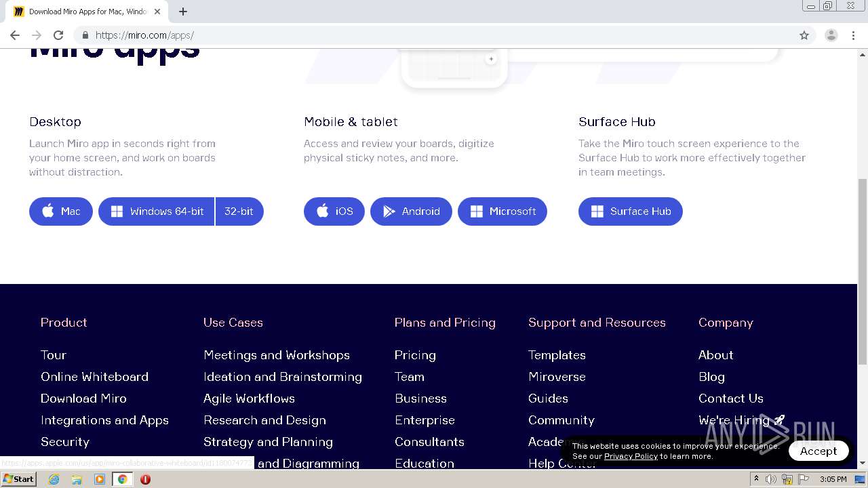Open the Microsoft store app link
The width and height of the screenshot is (868, 488).
[502, 211]
